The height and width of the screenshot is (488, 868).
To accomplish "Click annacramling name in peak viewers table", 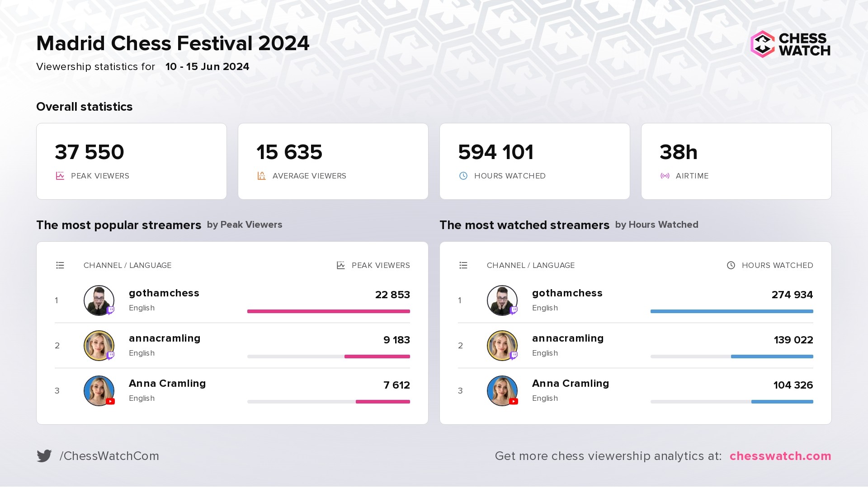I will click(165, 338).
